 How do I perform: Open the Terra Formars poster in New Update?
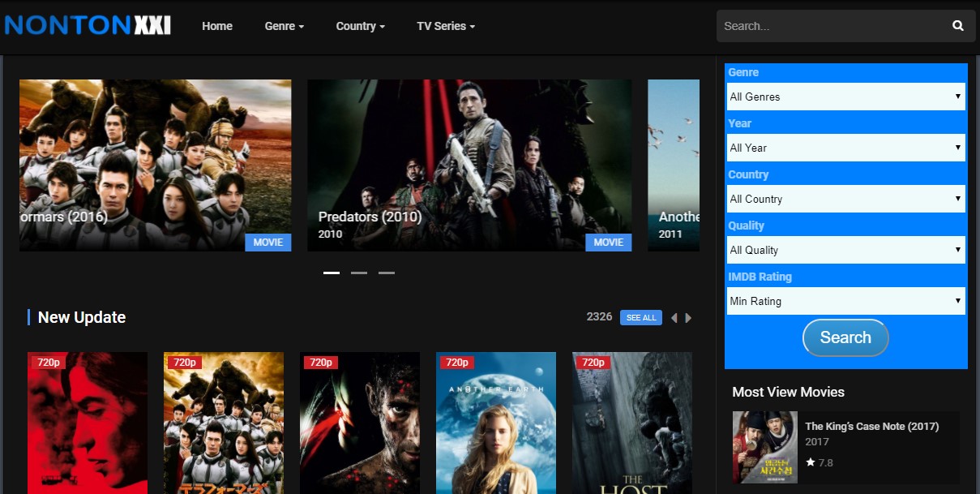tap(224, 423)
